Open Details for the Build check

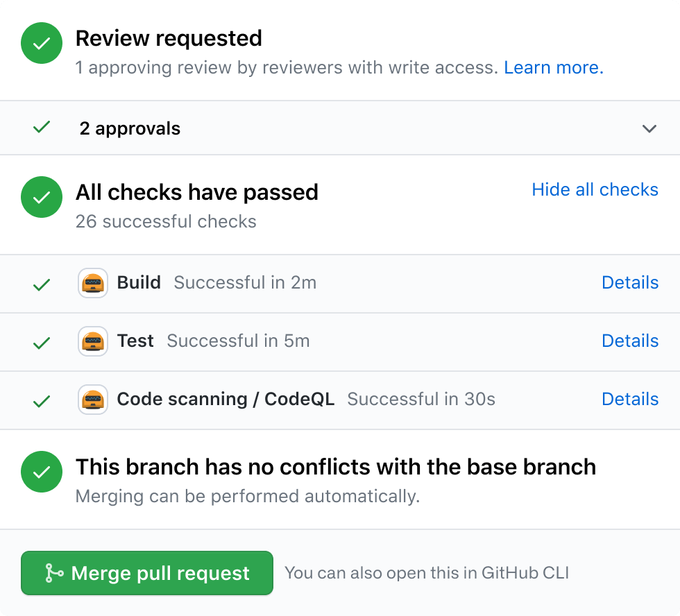(630, 282)
